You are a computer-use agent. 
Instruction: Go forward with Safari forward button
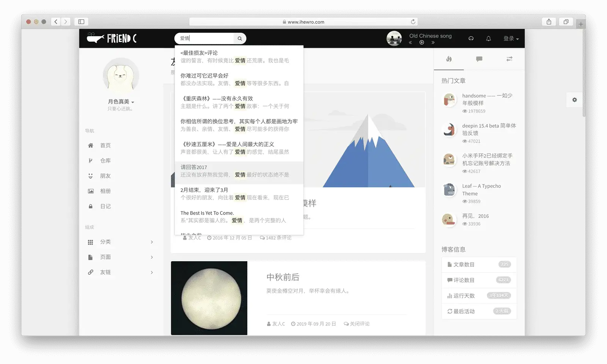(66, 22)
